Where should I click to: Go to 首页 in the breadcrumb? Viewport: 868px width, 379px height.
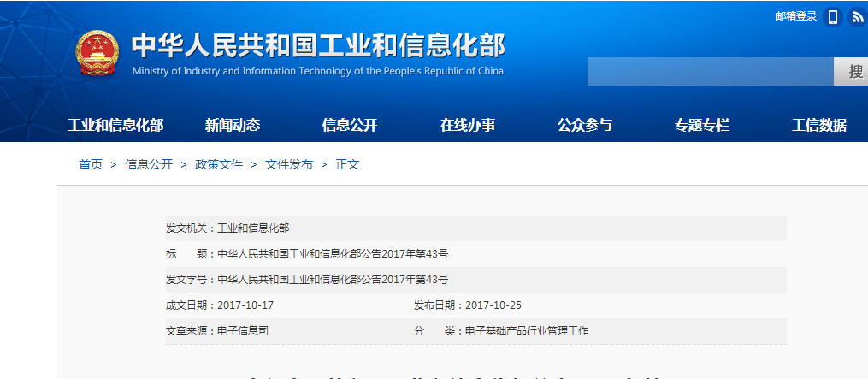point(91,164)
